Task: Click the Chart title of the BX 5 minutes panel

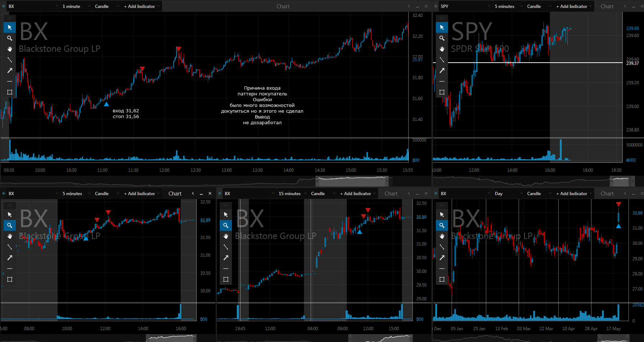Action: click(175, 193)
